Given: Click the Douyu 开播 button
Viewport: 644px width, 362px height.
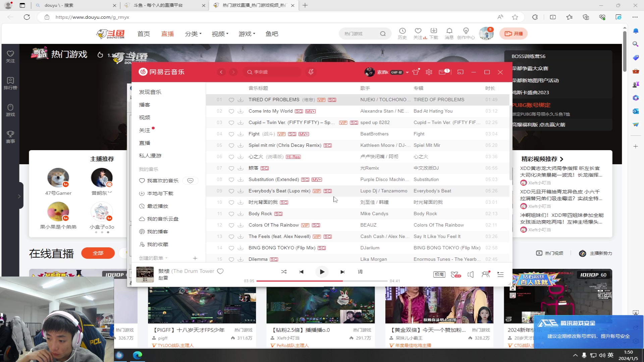Looking at the screenshot, I should [514, 34].
